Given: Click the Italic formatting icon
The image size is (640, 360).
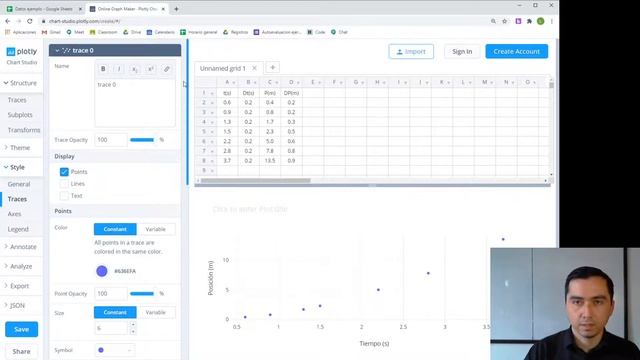Looking at the screenshot, I should [119, 69].
